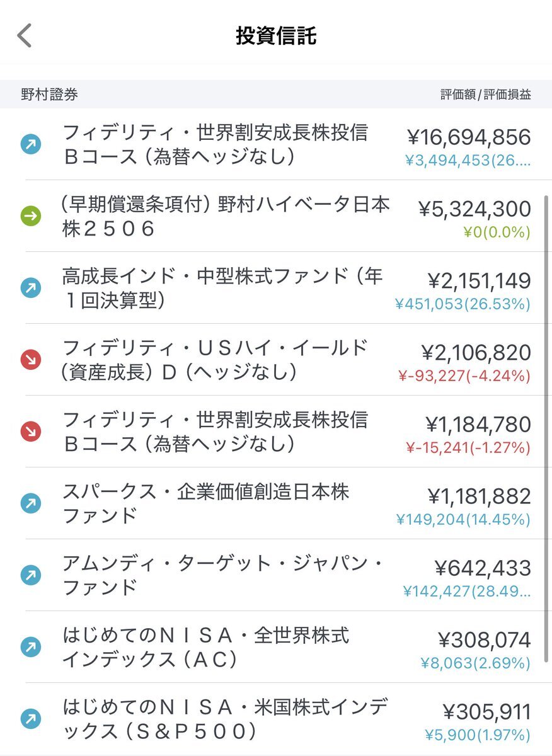Screen dimensions: 552x756
Task: Click the ¥308,074 全世界株式 valuation
Action: (485, 640)
